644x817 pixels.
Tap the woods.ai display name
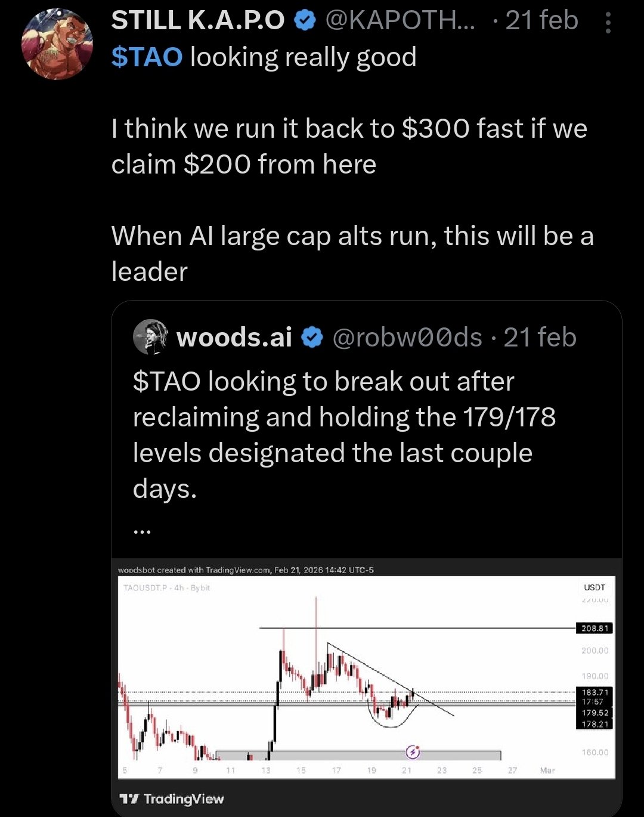[x=234, y=338]
